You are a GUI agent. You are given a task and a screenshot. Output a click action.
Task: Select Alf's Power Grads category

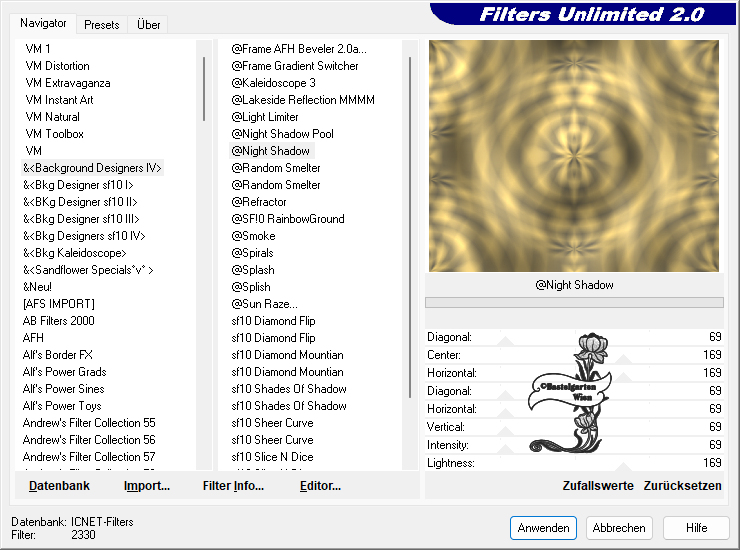point(64,372)
